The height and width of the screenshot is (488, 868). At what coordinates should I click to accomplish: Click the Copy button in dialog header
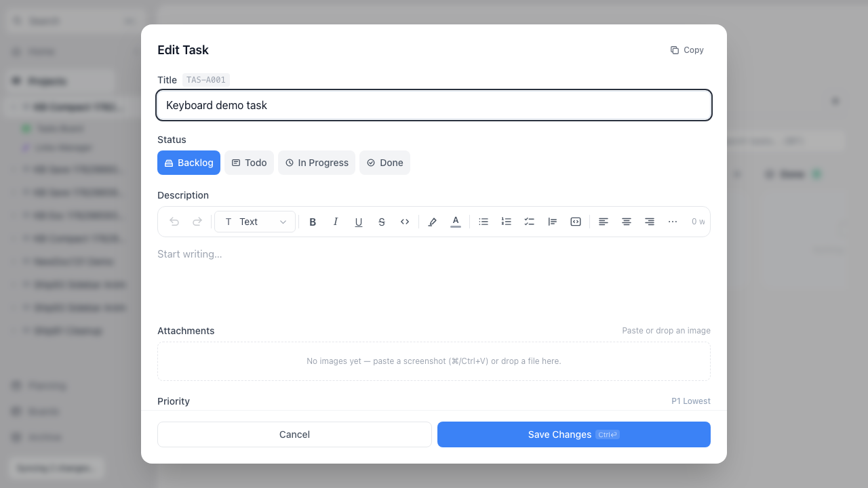[x=687, y=50]
